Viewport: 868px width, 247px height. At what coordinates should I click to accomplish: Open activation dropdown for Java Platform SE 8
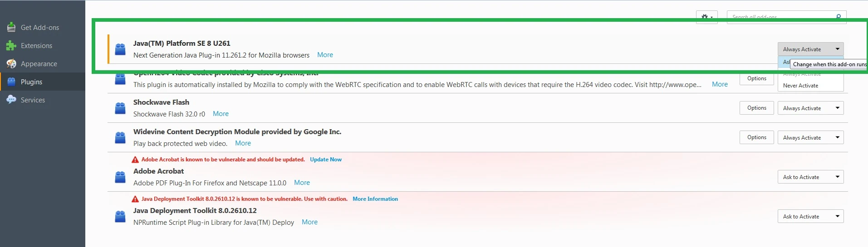(x=810, y=49)
